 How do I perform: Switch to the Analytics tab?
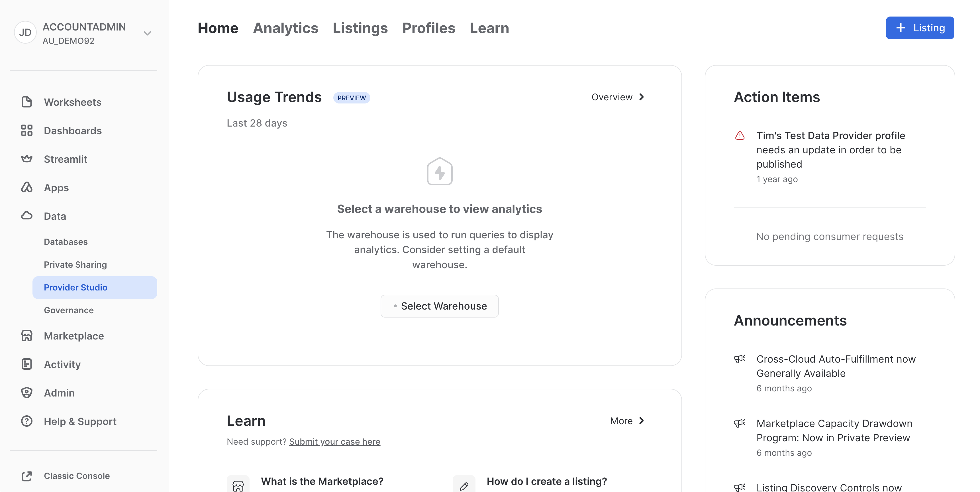[x=285, y=28]
